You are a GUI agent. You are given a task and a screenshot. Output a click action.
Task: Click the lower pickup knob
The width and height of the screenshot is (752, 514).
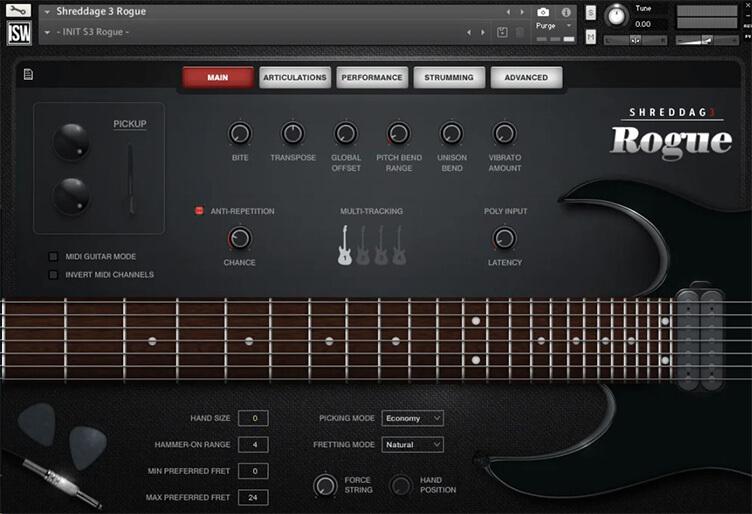tap(71, 196)
